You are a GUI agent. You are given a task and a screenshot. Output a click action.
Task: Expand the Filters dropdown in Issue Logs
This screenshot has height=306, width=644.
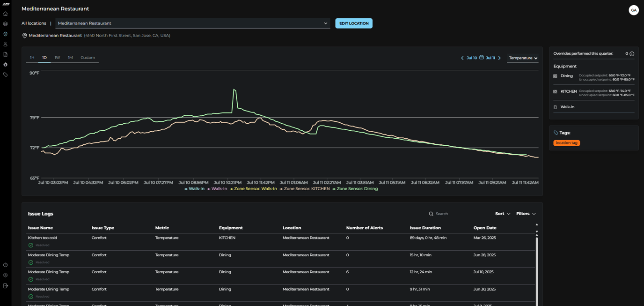click(x=526, y=214)
